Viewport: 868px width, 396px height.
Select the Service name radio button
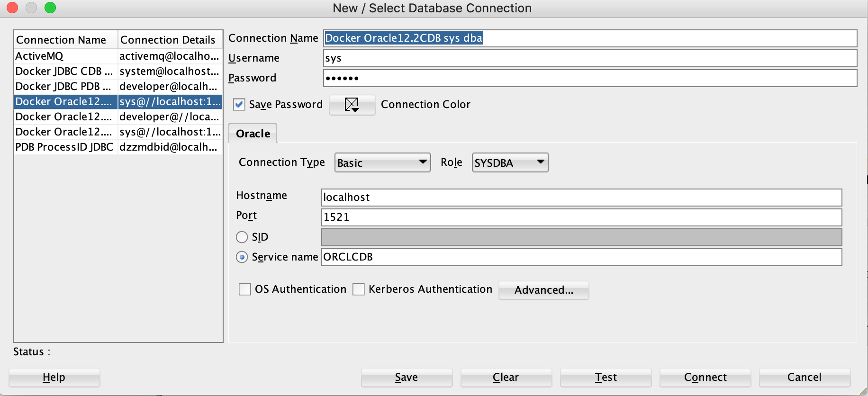coord(242,257)
